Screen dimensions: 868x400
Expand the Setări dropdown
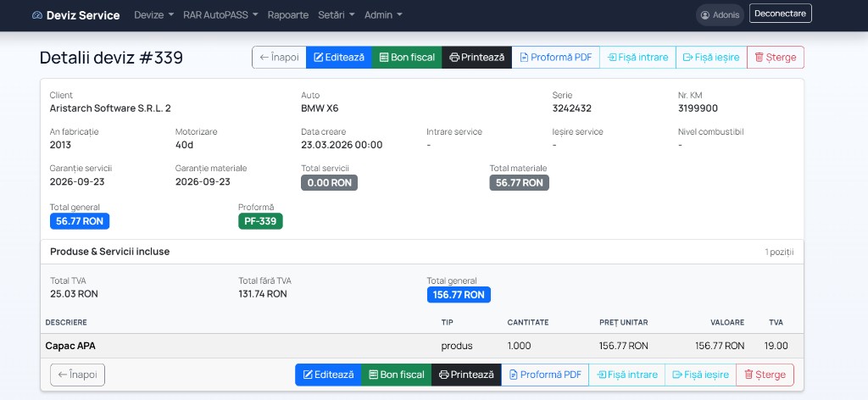pyautogui.click(x=337, y=15)
